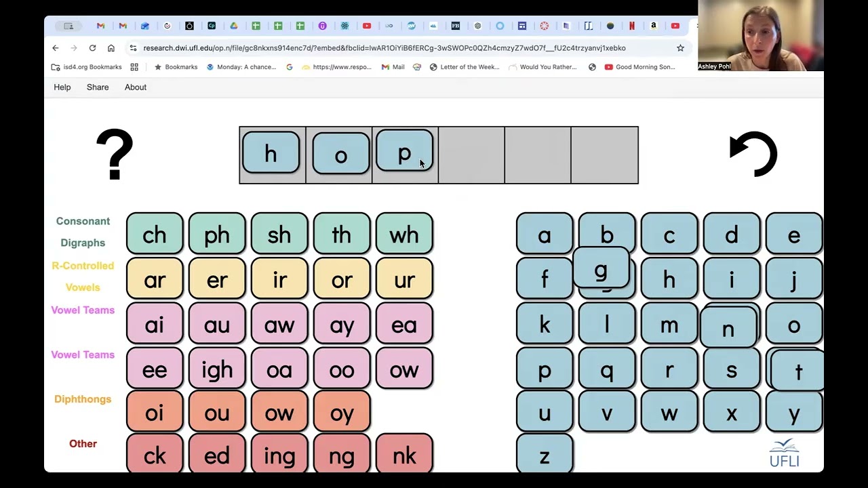Select the 'ou' diphthong tile
This screenshot has height=488, width=868.
pos(217,412)
